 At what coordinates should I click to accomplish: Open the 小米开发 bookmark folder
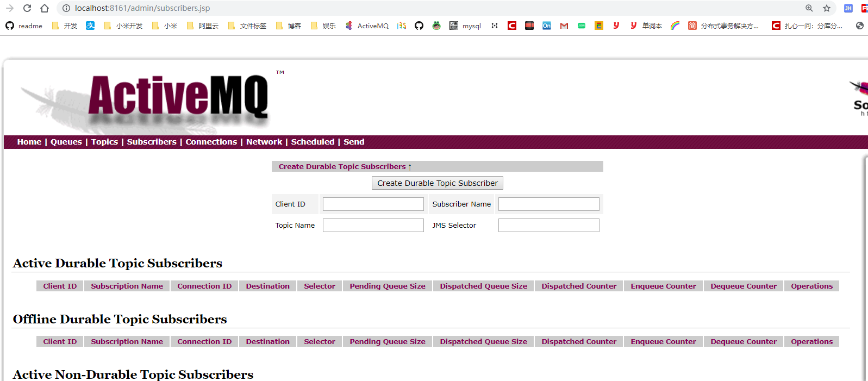pyautogui.click(x=123, y=26)
